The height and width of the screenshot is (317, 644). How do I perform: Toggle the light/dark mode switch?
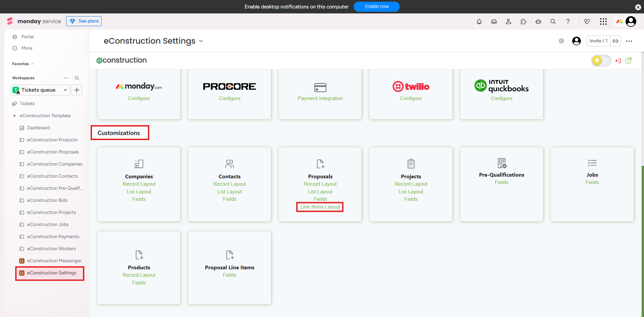pos(601,61)
